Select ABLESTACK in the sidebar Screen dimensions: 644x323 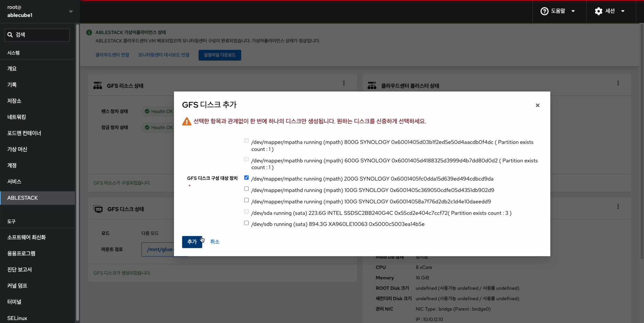pos(37,198)
